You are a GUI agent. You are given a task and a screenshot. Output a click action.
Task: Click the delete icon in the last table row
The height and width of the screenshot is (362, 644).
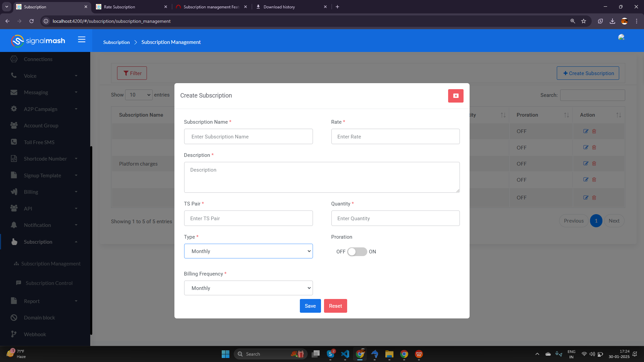[594, 197]
